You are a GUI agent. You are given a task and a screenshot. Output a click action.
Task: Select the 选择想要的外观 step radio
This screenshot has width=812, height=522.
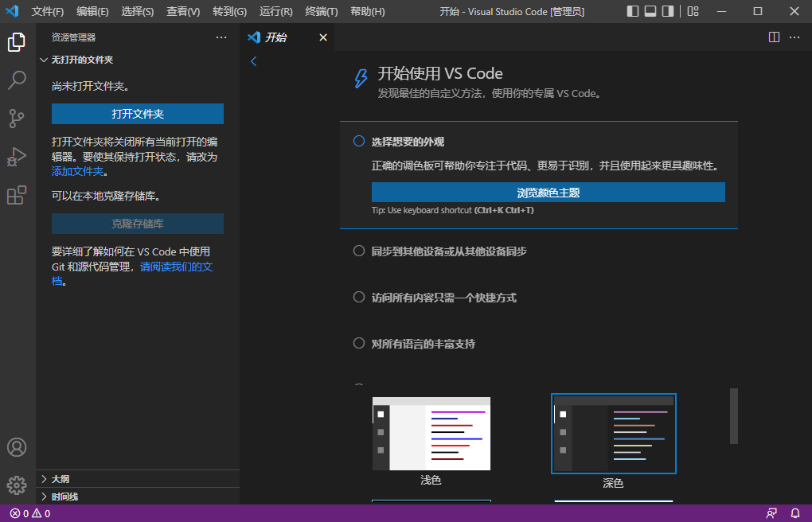coord(359,141)
